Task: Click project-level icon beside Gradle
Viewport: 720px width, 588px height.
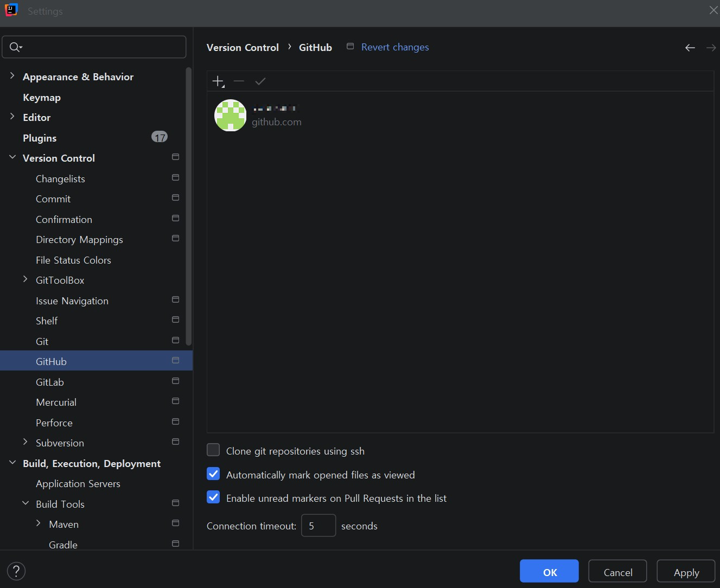Action: coord(175,544)
